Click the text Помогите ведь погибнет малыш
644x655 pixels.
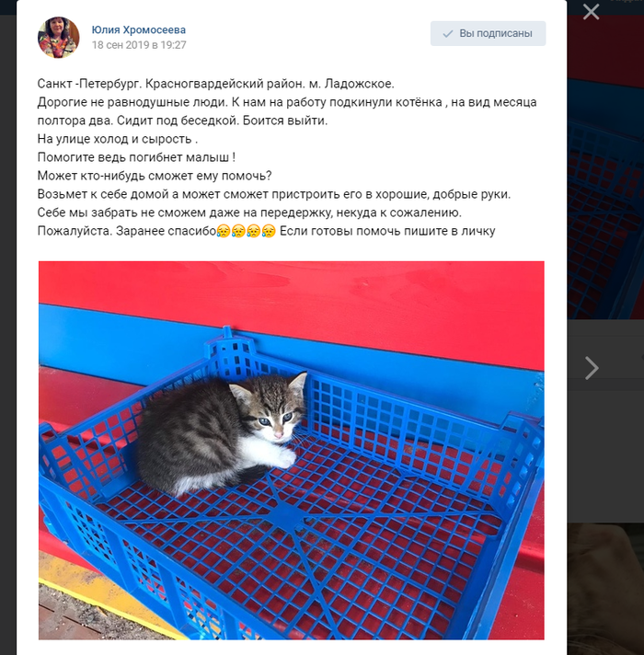click(x=136, y=157)
